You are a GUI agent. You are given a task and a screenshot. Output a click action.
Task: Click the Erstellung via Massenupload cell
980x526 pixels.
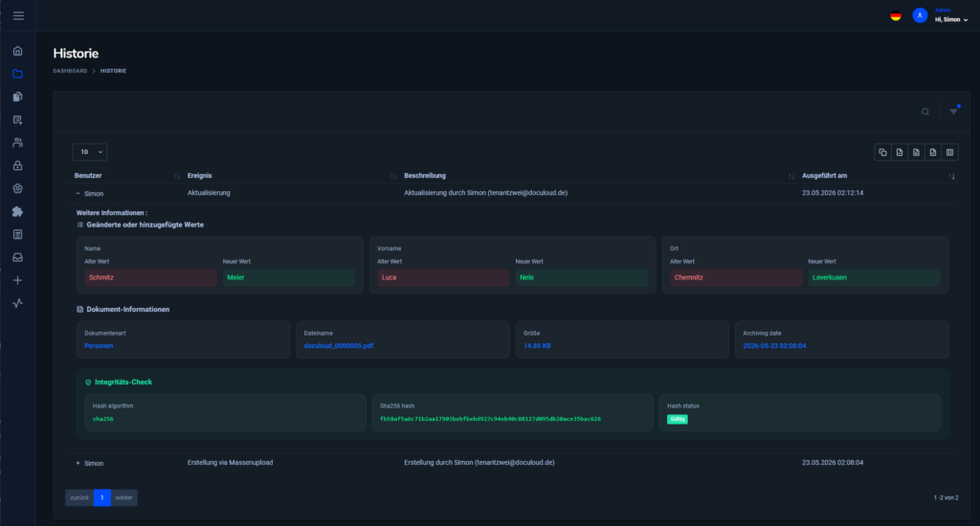pos(230,463)
